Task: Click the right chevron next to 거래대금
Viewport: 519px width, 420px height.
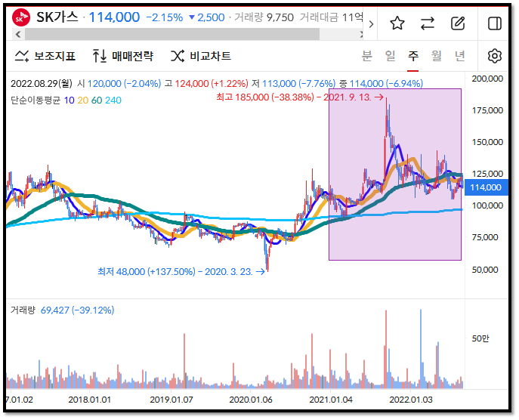Action: 371,24
